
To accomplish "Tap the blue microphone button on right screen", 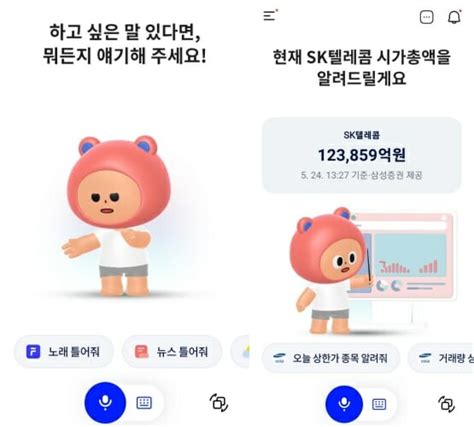I will 344,404.
